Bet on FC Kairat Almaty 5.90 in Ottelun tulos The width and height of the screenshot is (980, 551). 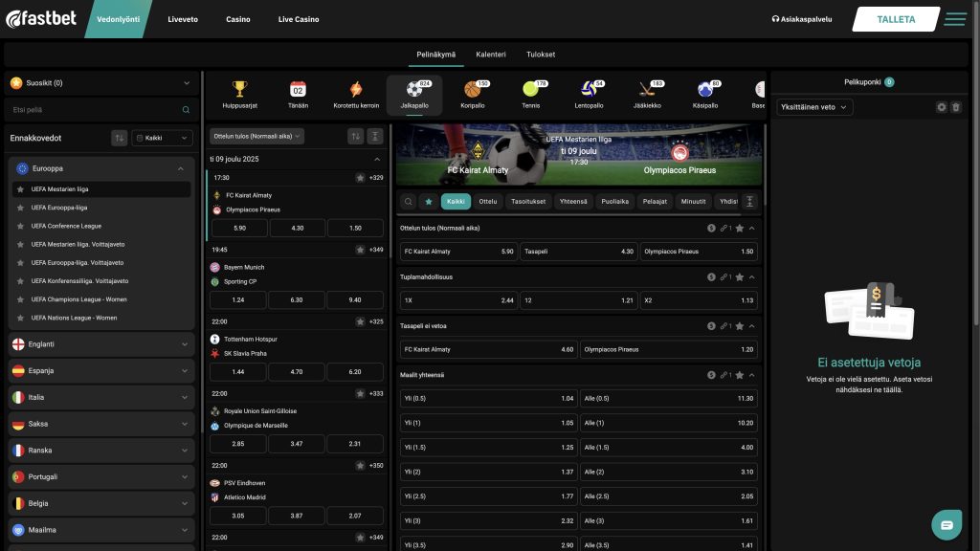click(x=458, y=252)
